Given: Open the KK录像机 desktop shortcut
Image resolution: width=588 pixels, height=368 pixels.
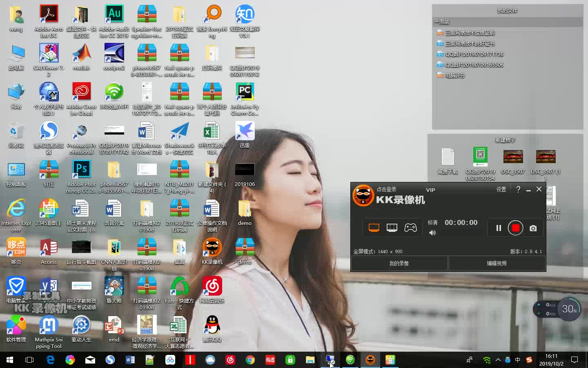Looking at the screenshot, I should 212,251.
